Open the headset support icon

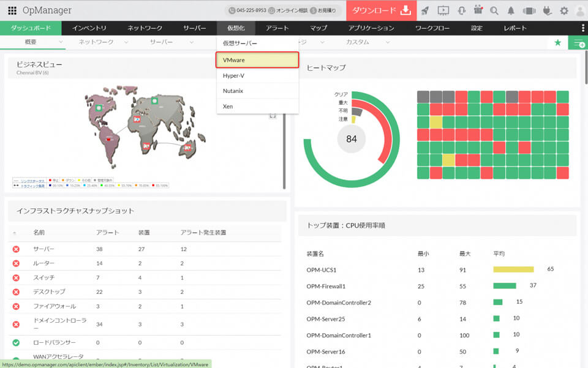point(462,10)
